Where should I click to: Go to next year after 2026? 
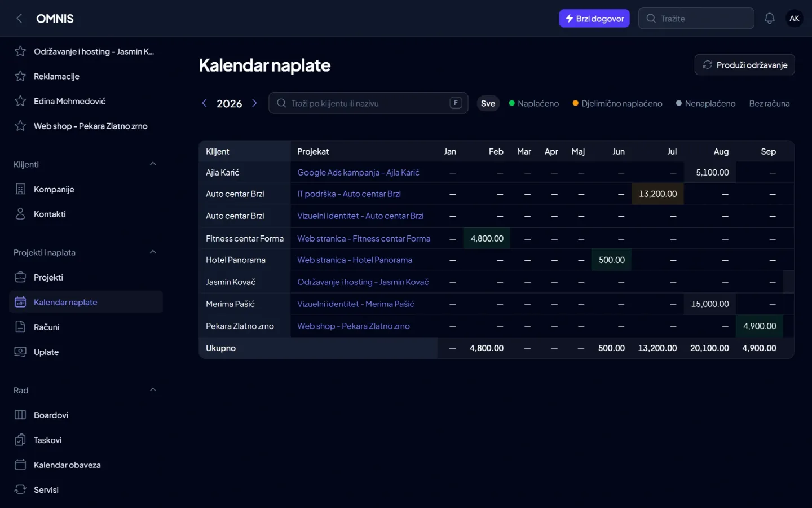254,103
